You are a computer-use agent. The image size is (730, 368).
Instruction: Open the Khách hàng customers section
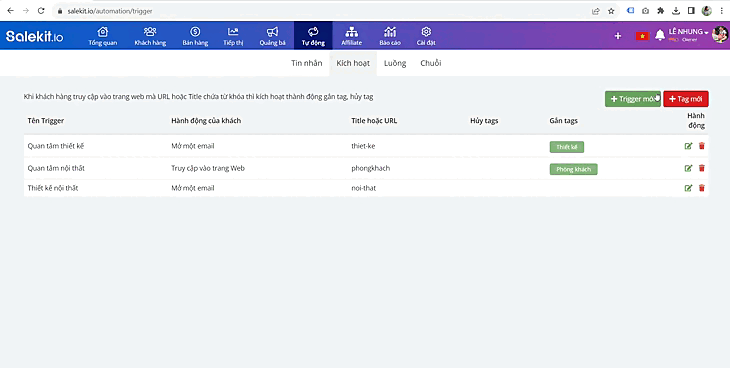150,36
